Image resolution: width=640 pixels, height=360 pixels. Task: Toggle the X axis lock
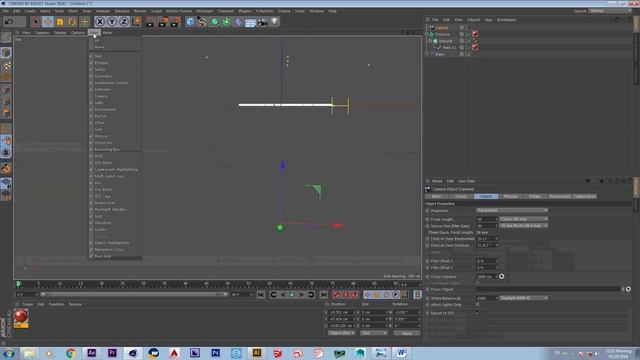100,22
